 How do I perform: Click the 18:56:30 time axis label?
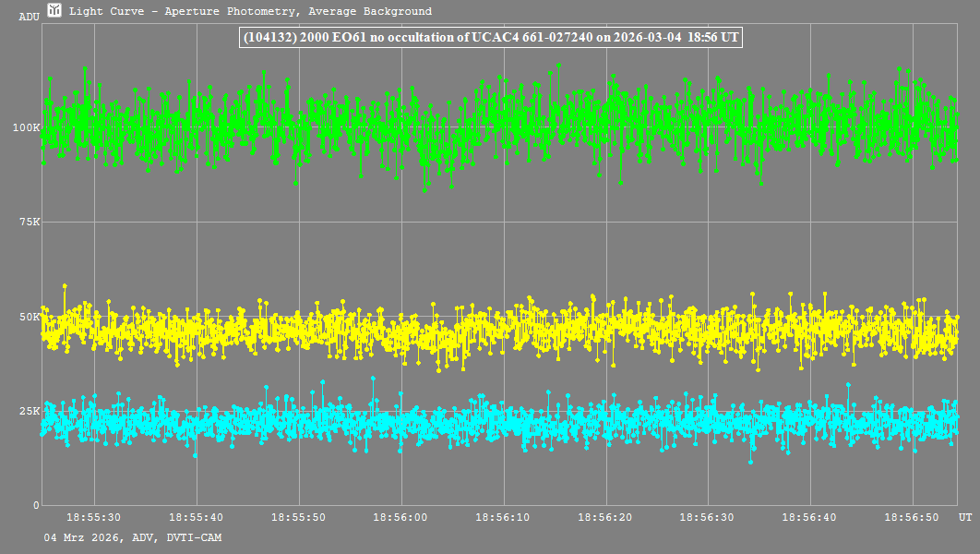click(x=708, y=518)
